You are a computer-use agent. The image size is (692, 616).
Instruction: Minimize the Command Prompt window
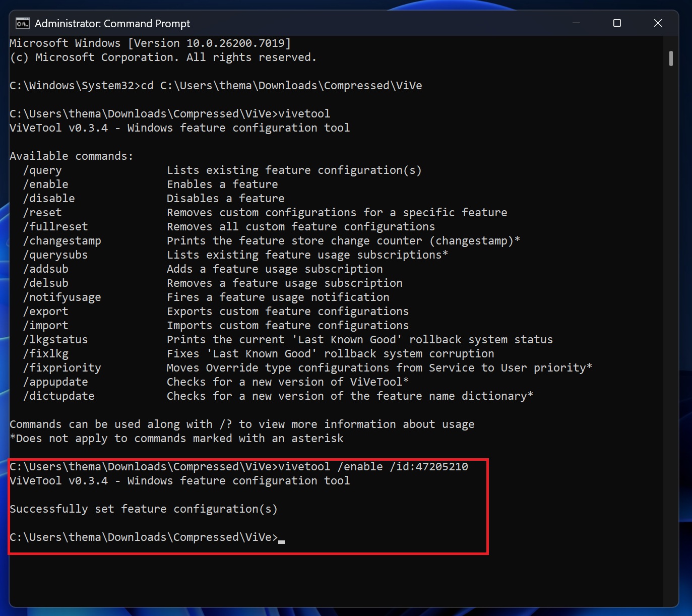click(x=576, y=23)
